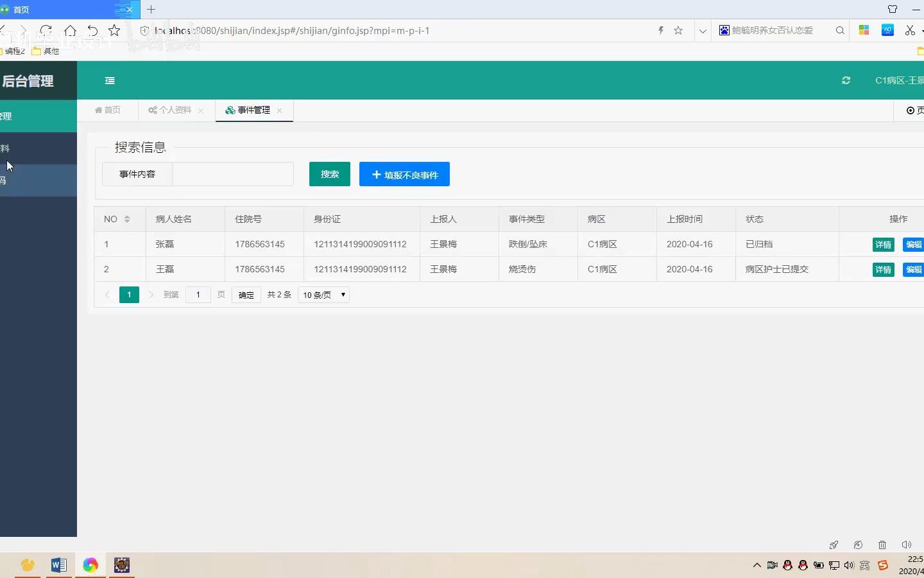924x578 pixels.
Task: Open Chrome browser extensions grid icon in toolbar
Action: click(x=864, y=30)
